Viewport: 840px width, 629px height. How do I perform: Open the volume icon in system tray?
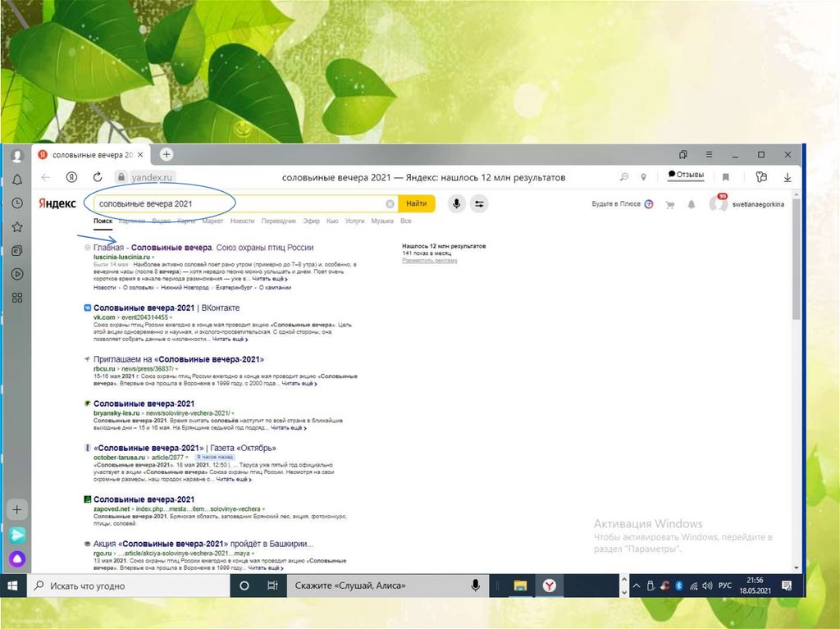[x=707, y=586]
